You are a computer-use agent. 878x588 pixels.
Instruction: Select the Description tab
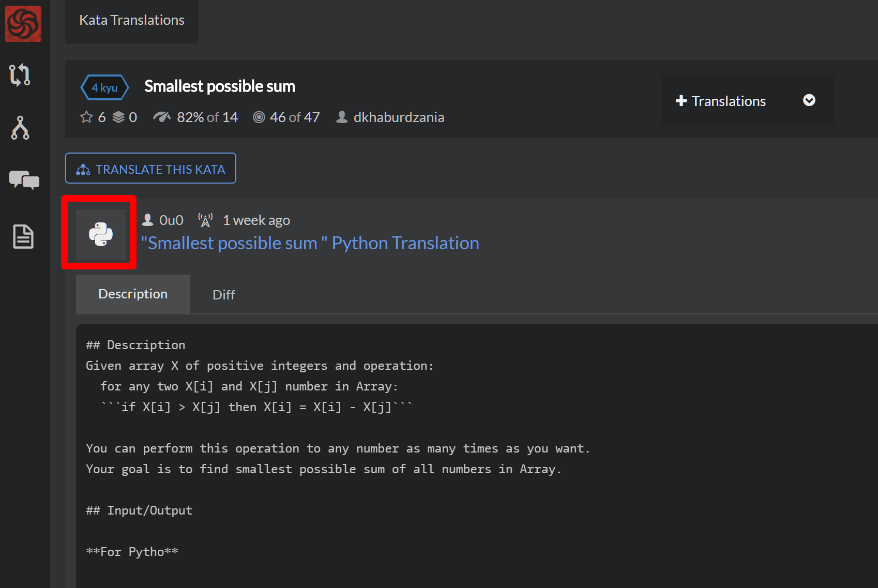click(133, 294)
